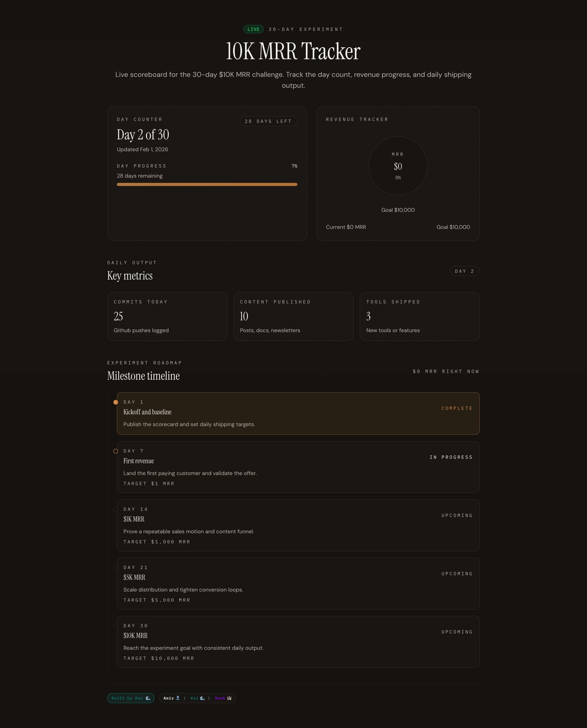
Task: Open the Kickoff and baseline milestone
Action: 298,414
